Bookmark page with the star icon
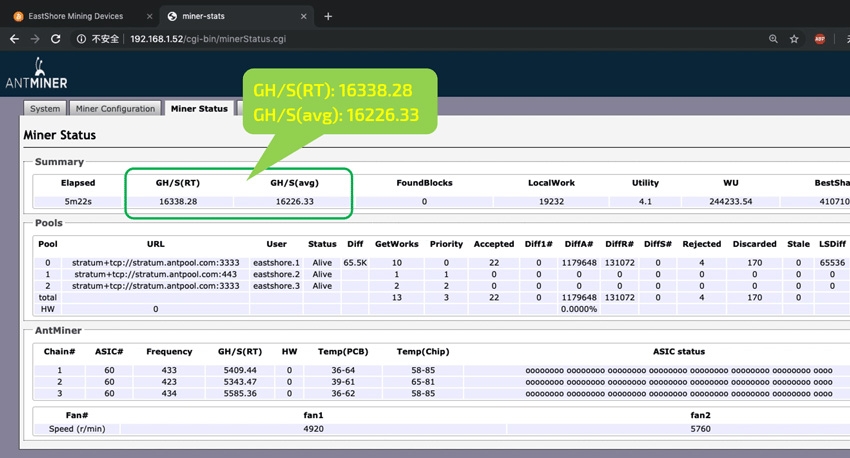Viewport: 850px width, 458px height. point(794,39)
